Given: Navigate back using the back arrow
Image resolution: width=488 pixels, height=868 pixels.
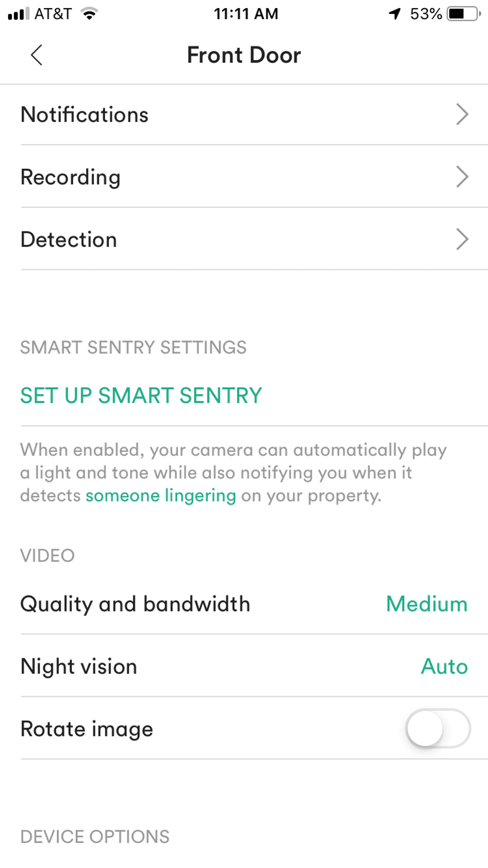Looking at the screenshot, I should coord(36,55).
